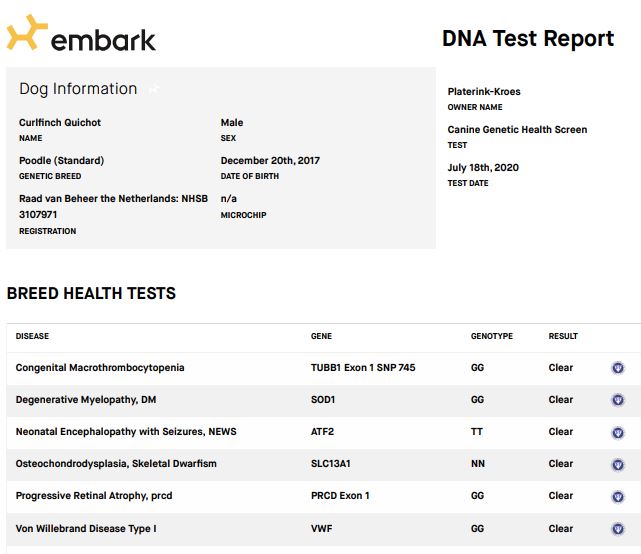Click the Clear result for Osteochondrodysplasia
This screenshot has height=554, width=641.
561,464
